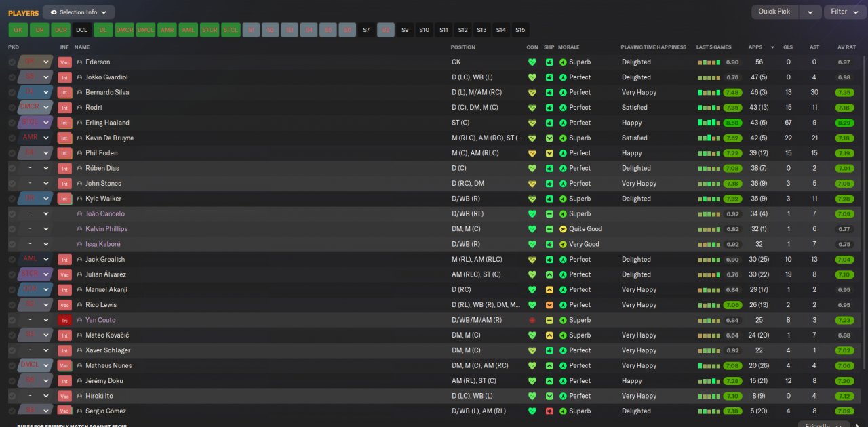Click John Stones's condition heart icon
Viewport: 868px width, 427px height.
point(532,183)
